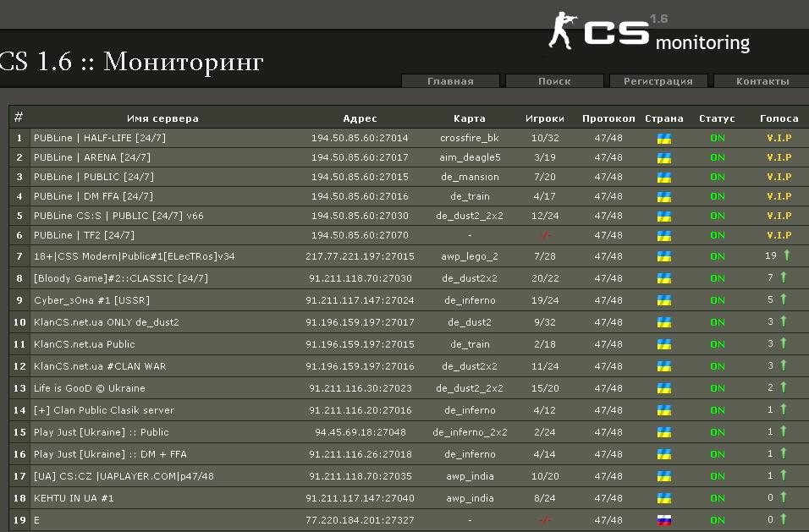Image resolution: width=809 pixels, height=532 pixels.
Task: Click Статус column header
Action: (717, 118)
